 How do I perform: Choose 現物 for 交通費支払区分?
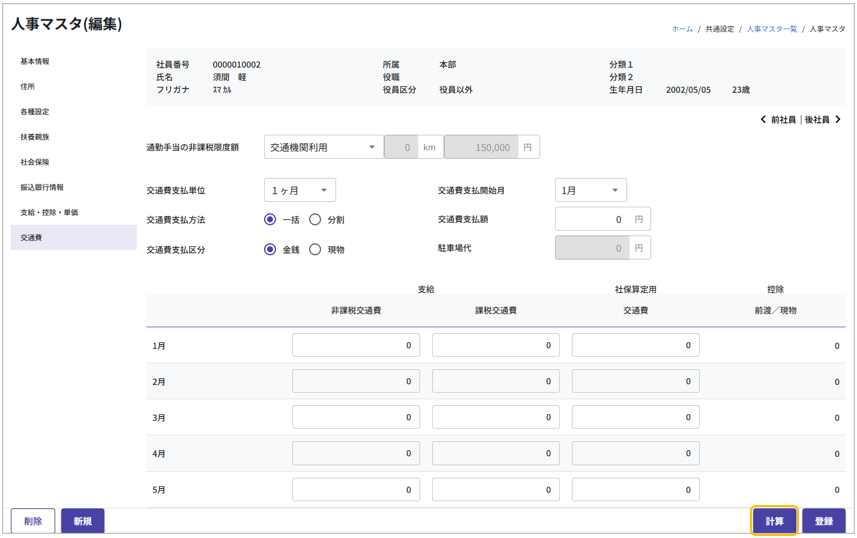tap(315, 249)
